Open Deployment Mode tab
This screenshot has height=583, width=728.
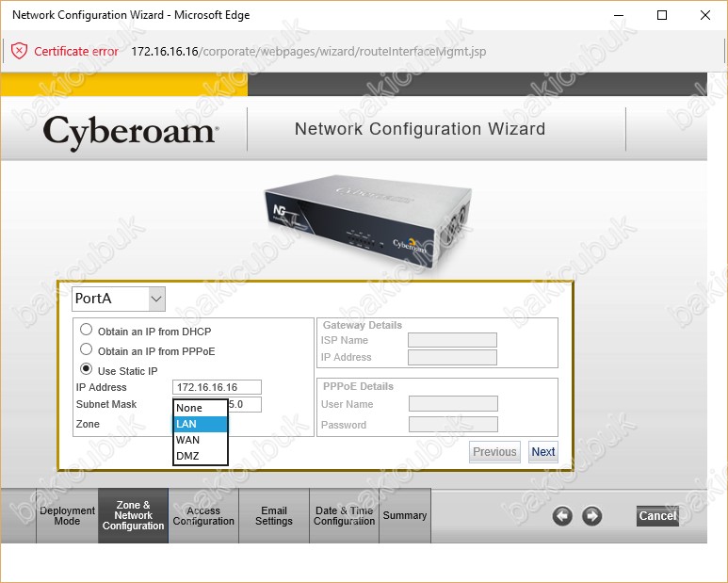(x=67, y=516)
